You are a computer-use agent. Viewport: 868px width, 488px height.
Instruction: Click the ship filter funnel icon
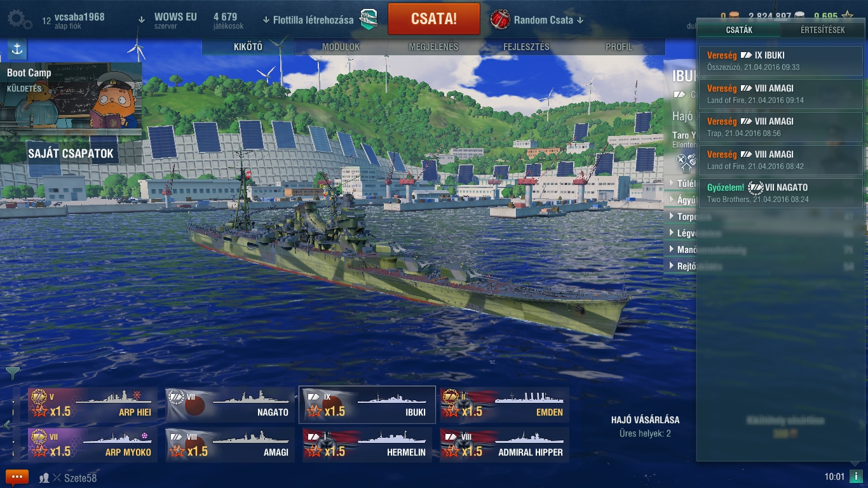pyautogui.click(x=13, y=374)
